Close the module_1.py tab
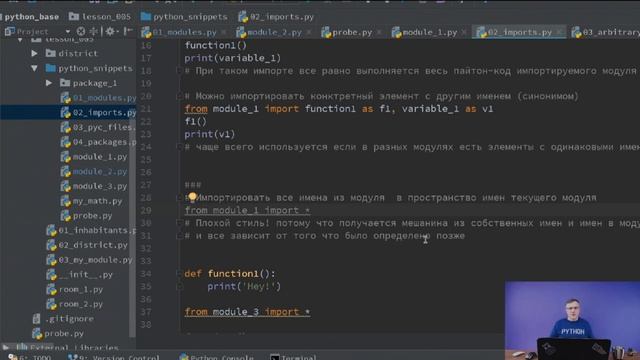The width and height of the screenshot is (640, 360). tap(464, 32)
